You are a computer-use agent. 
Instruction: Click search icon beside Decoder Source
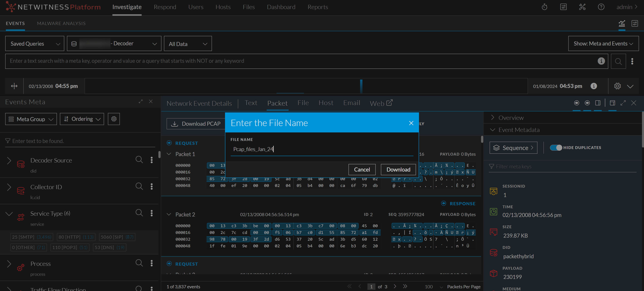click(139, 159)
